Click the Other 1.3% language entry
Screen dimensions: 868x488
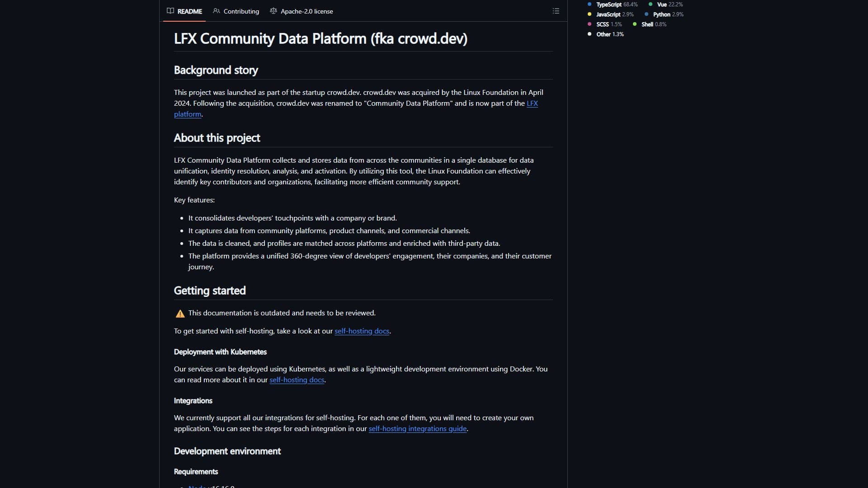pos(606,34)
